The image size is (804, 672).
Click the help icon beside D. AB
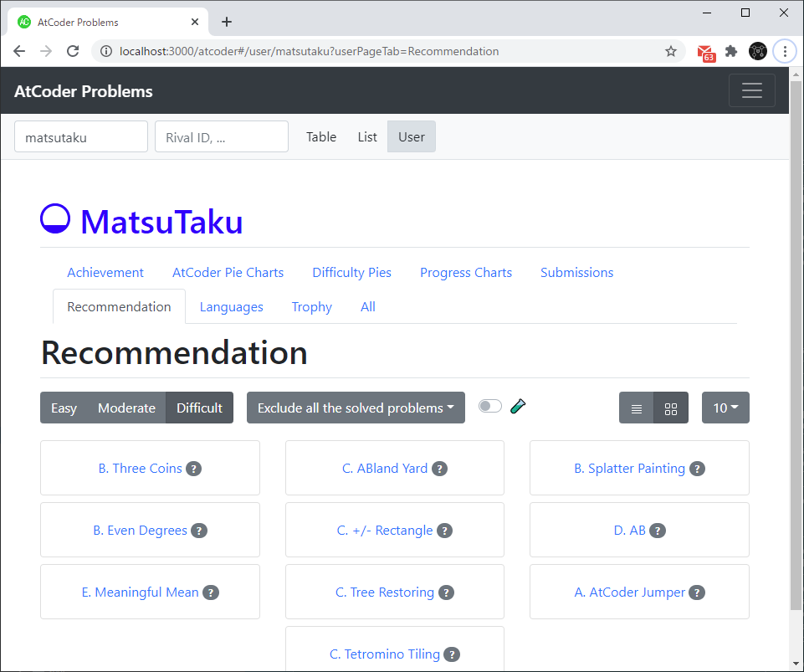658,531
